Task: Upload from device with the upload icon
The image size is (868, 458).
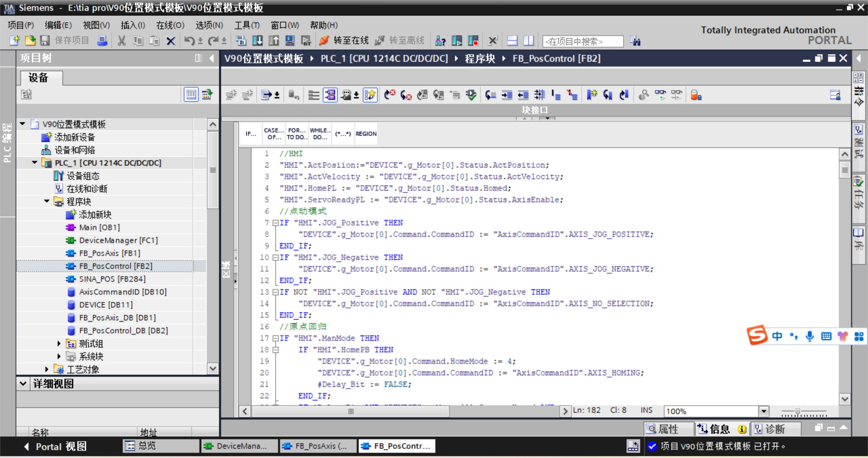Action: point(274,41)
